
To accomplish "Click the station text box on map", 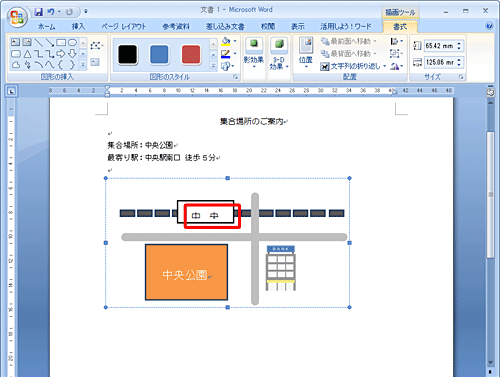I will click(x=205, y=212).
